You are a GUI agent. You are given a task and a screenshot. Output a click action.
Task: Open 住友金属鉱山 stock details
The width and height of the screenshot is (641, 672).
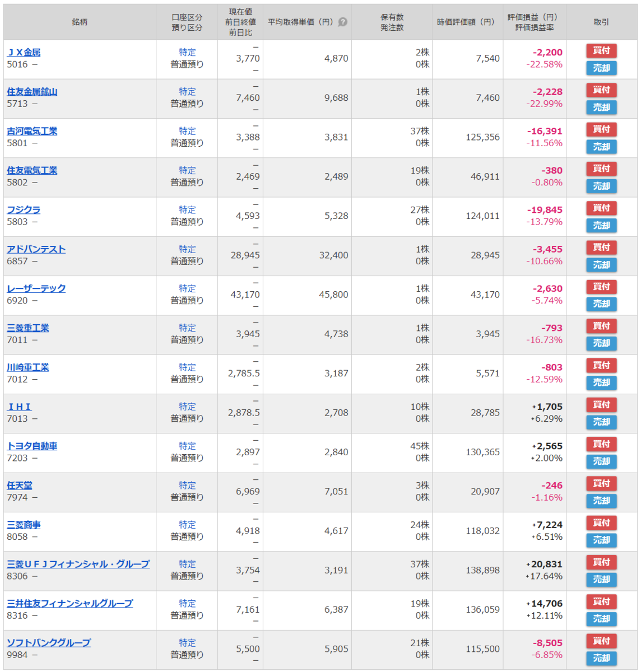(32, 92)
